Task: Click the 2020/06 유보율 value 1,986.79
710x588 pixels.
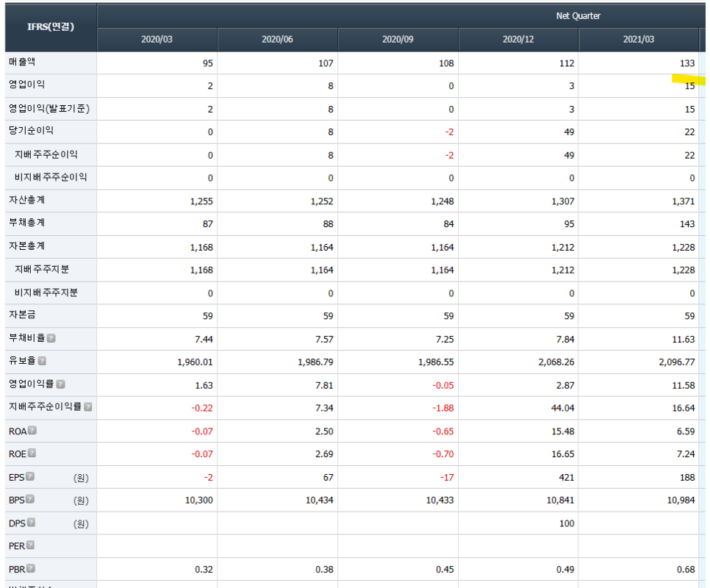Action: tap(315, 362)
